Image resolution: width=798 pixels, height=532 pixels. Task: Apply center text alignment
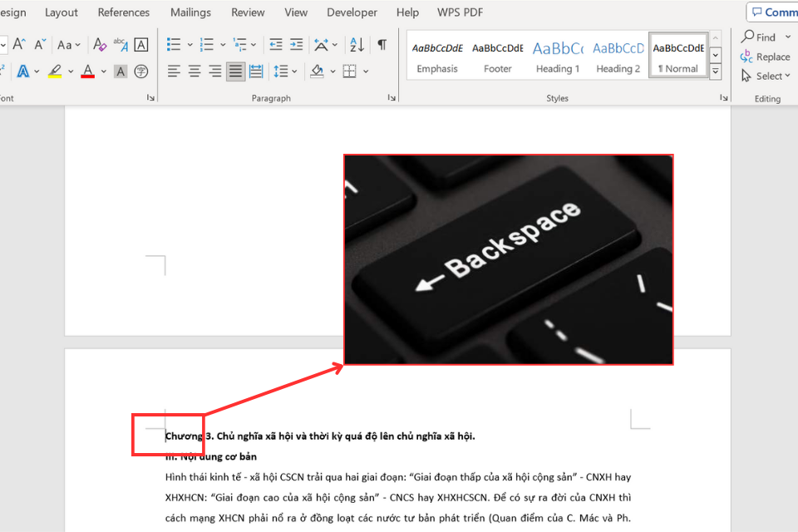click(194, 71)
